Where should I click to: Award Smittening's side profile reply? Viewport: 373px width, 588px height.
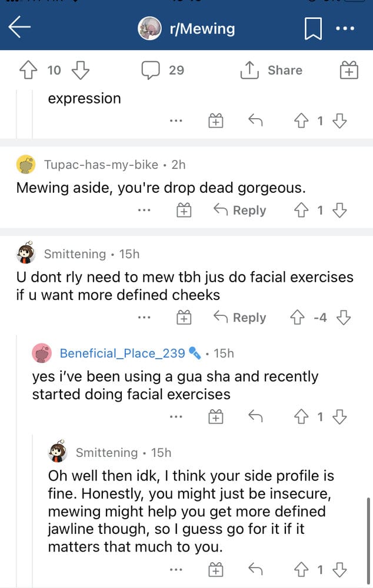(216, 569)
